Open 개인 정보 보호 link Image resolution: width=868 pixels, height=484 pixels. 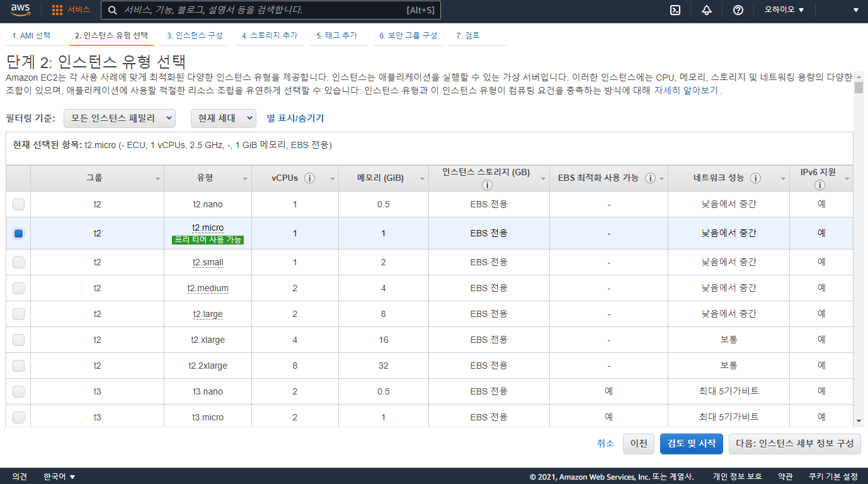[737, 476]
